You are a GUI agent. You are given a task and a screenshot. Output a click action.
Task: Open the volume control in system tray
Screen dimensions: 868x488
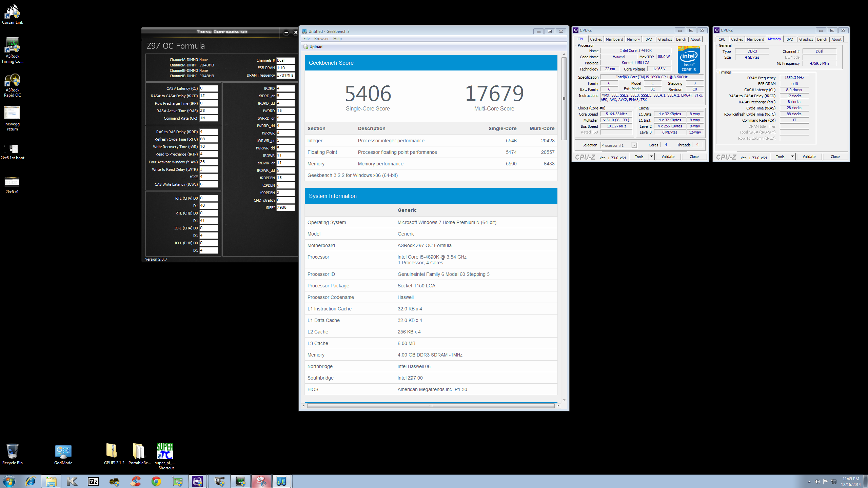tap(817, 481)
